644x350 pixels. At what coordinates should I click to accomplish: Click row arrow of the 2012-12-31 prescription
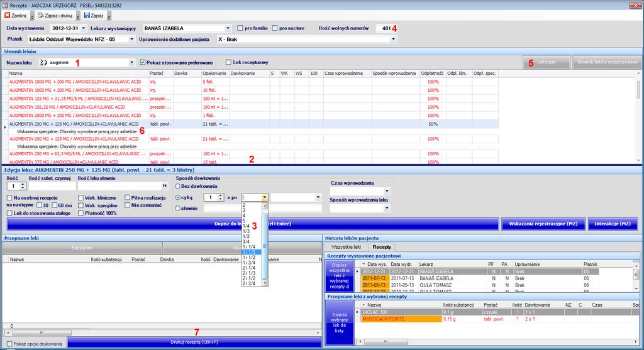point(357,271)
